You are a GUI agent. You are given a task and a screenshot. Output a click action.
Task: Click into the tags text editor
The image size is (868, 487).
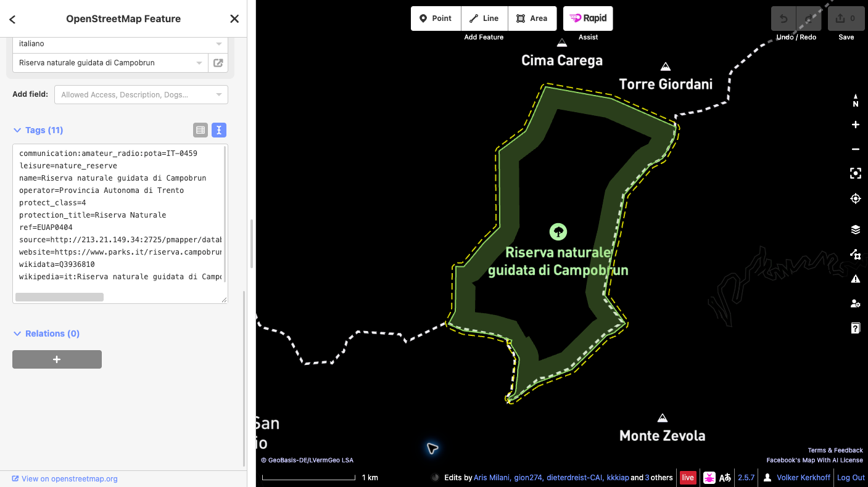coord(120,223)
